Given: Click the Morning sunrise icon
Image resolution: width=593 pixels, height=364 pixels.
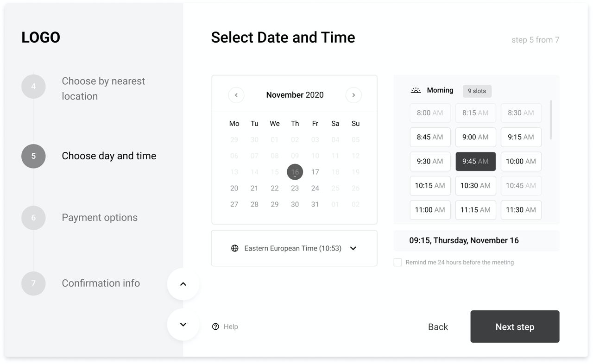Looking at the screenshot, I should click(416, 90).
